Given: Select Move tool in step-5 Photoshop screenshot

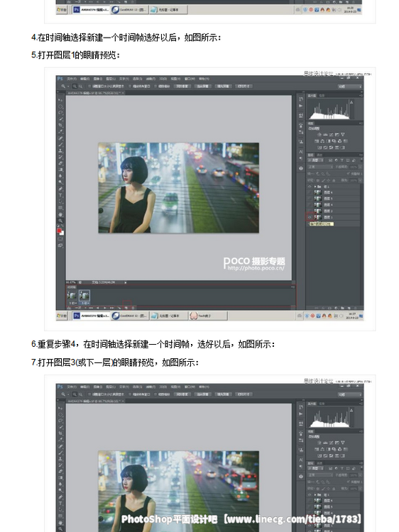Looking at the screenshot, I should 60,100.
